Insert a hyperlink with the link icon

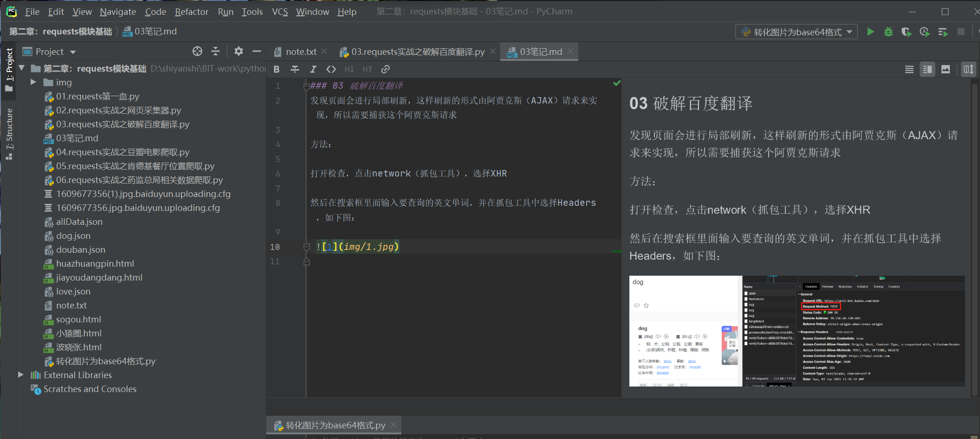coord(385,69)
